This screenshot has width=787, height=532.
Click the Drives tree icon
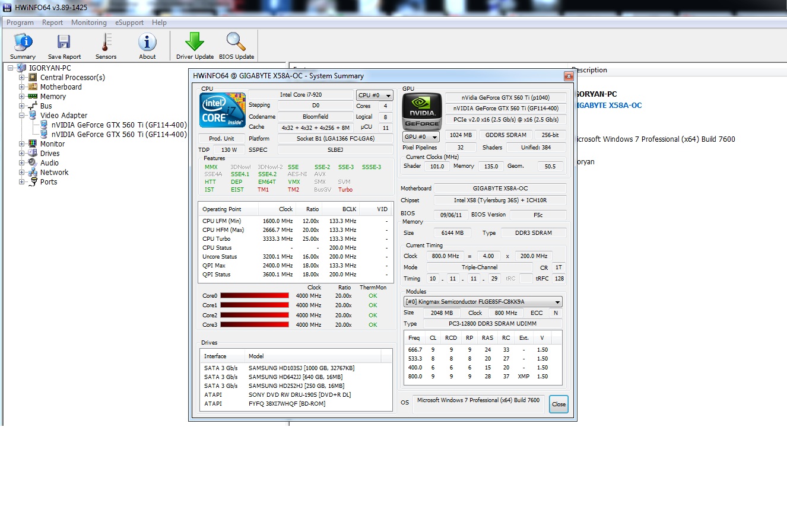33,153
